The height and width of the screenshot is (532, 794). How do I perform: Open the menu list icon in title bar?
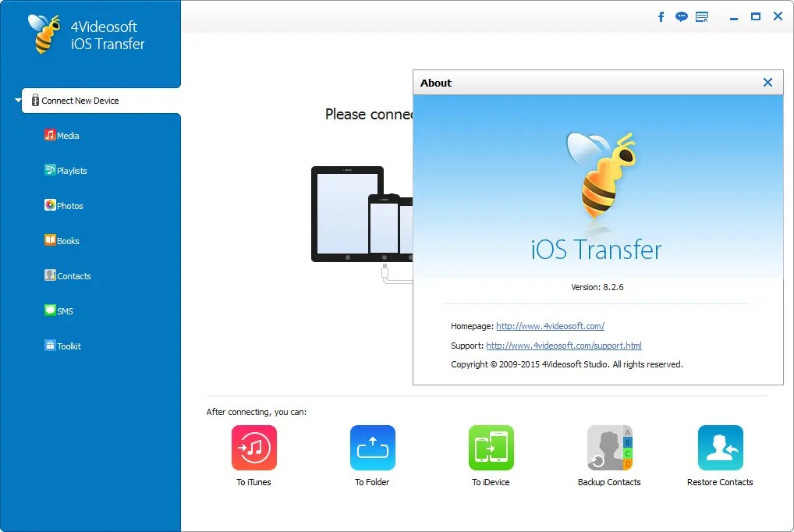702,17
